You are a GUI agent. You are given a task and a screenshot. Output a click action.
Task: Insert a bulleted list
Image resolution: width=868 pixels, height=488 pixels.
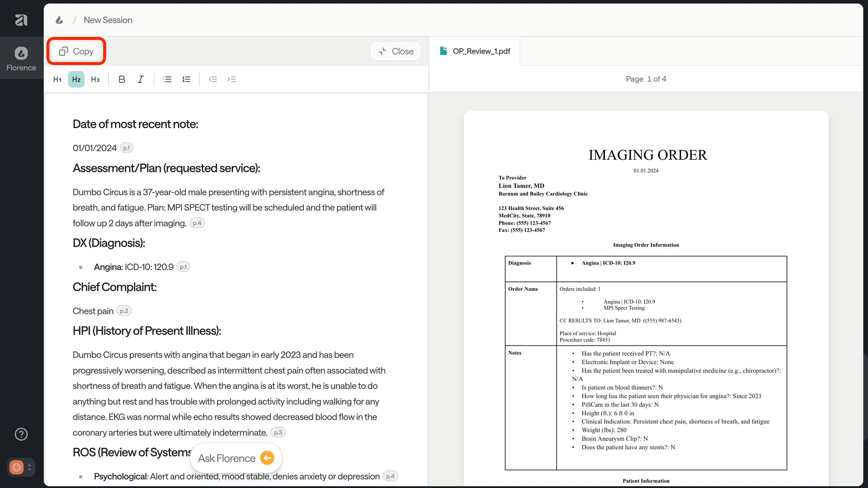[x=167, y=79]
